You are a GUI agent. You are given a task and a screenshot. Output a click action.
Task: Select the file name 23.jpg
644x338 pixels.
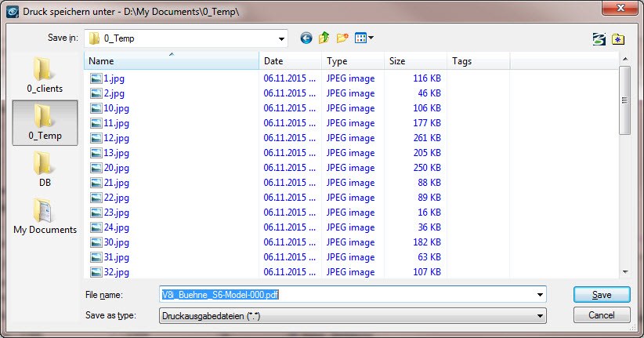[116, 213]
